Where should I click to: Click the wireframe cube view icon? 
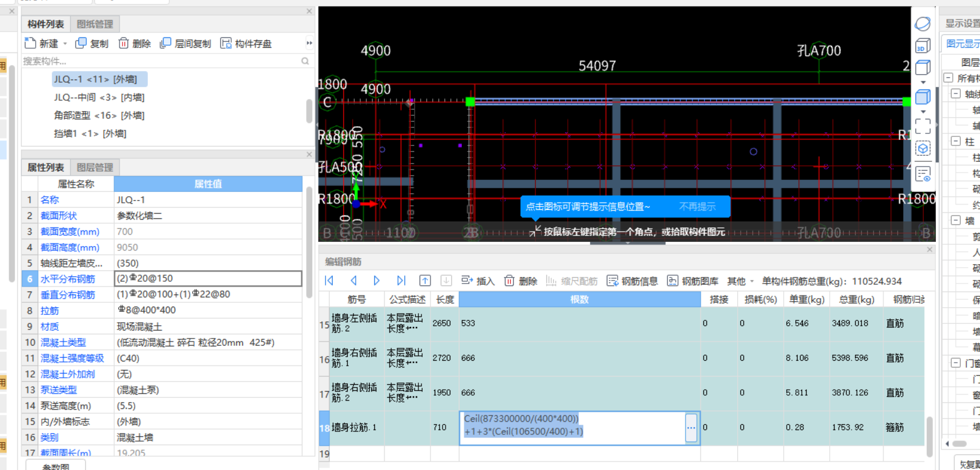pos(923,67)
